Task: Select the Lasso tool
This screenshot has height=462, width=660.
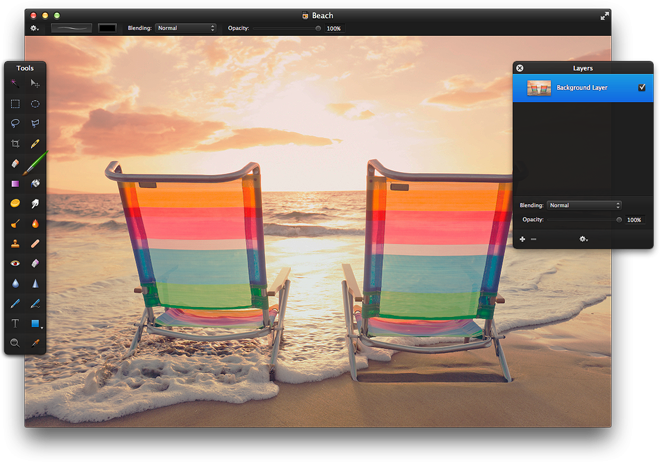Action: (x=15, y=123)
